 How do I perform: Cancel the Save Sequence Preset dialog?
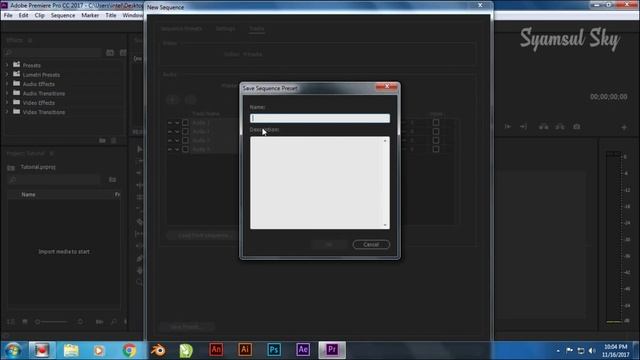371,244
